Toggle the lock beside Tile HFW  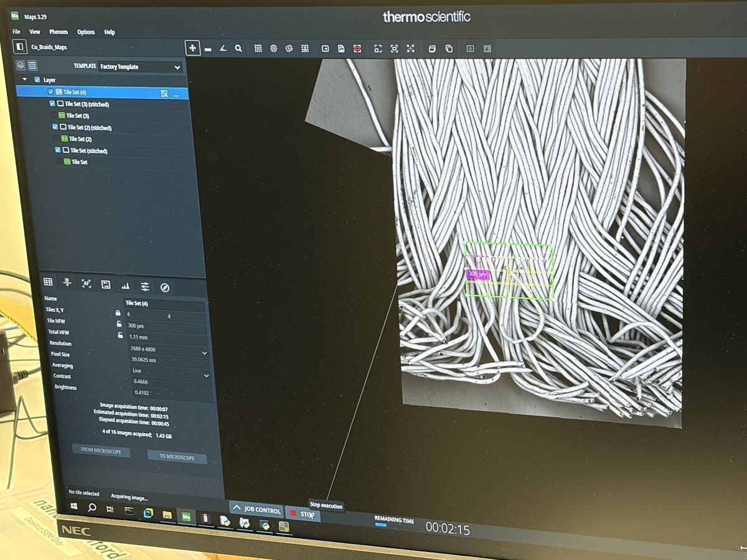120,324
